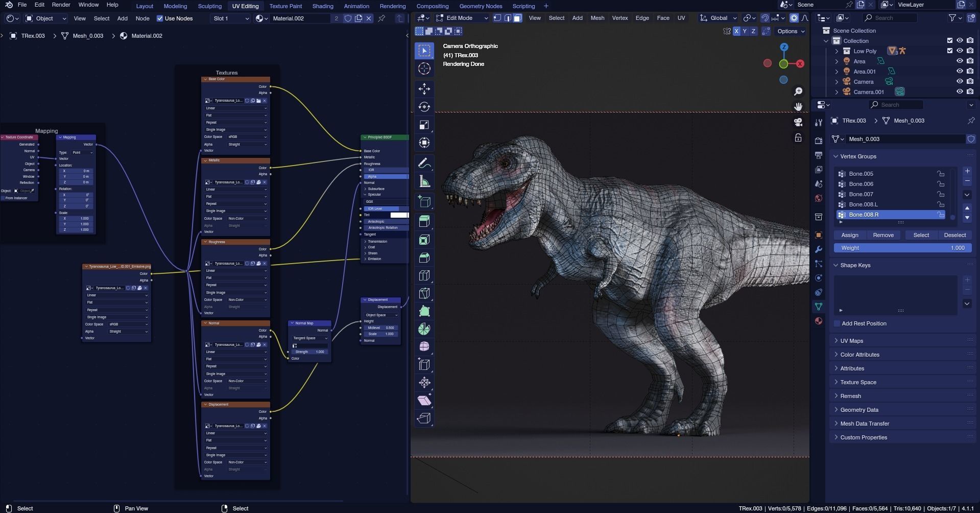This screenshot has height=513, width=980.
Task: Toggle X axis mirror in viewport
Action: pyautogui.click(x=736, y=31)
